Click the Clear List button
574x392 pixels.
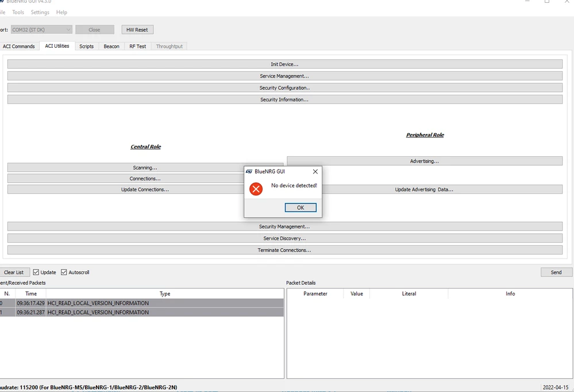pos(14,272)
